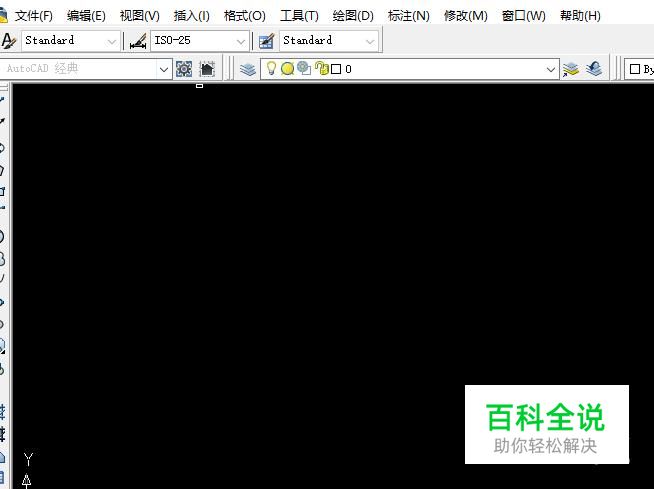
Task: Open the 工具(T) menu
Action: [299, 16]
